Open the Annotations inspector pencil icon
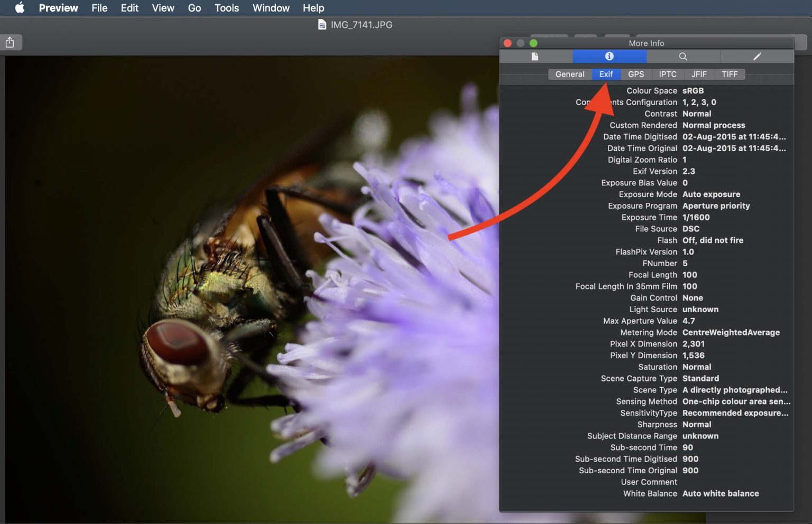 [x=757, y=57]
